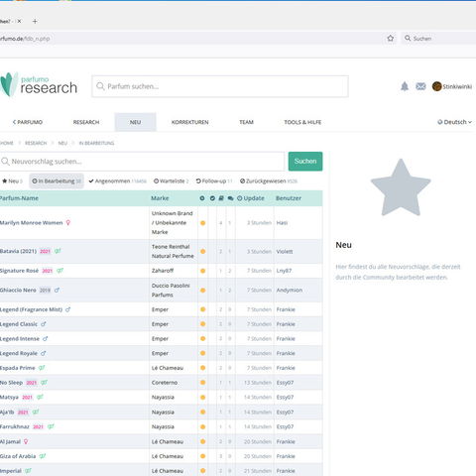Click IN BEARBEITUNG breadcrumb
Screen dimensions: 476x476
tap(96, 143)
